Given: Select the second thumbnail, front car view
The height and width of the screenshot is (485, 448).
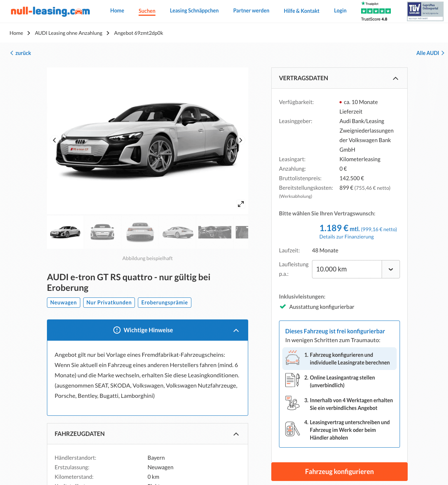Looking at the screenshot, I should click(102, 232).
